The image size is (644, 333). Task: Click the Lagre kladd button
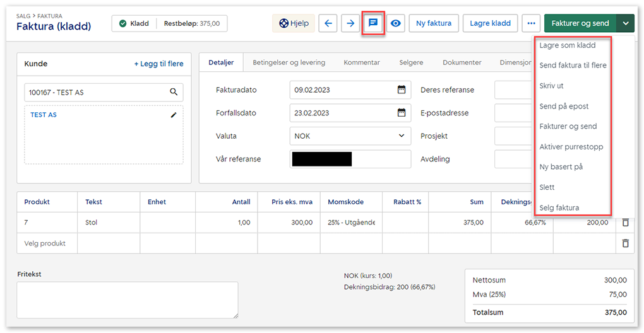pyautogui.click(x=491, y=23)
